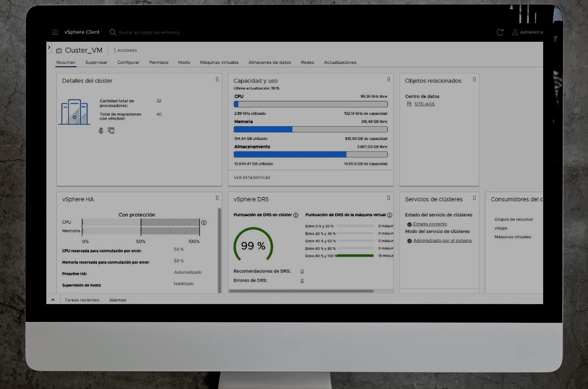The width and height of the screenshot is (588, 389).
Task: Open Administrado por el sistema link
Action: [442, 241]
